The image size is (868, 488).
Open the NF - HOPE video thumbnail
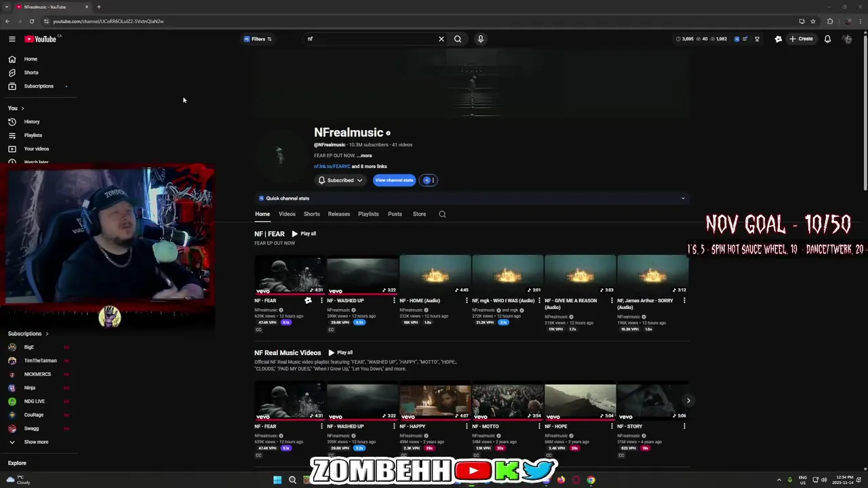(580, 401)
